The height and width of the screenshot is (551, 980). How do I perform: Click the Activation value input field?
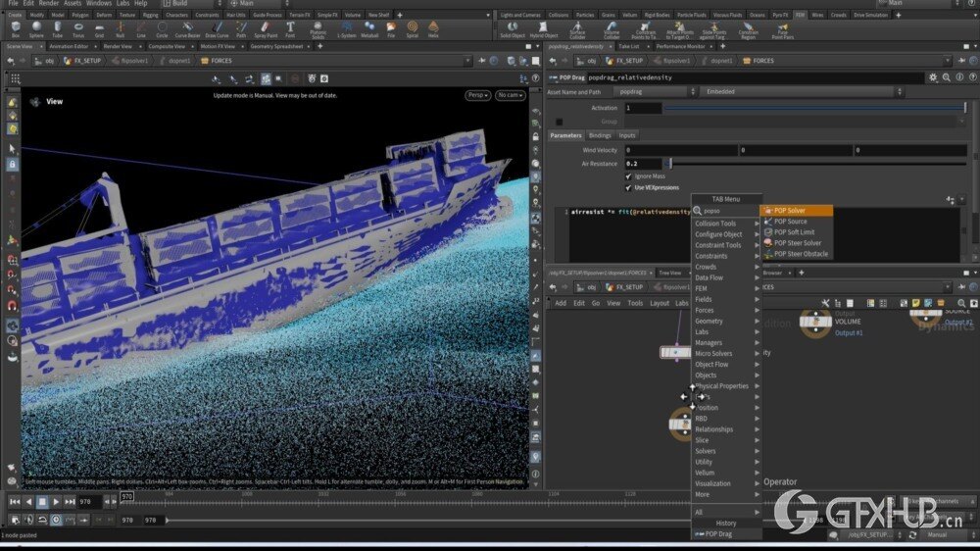click(642, 108)
